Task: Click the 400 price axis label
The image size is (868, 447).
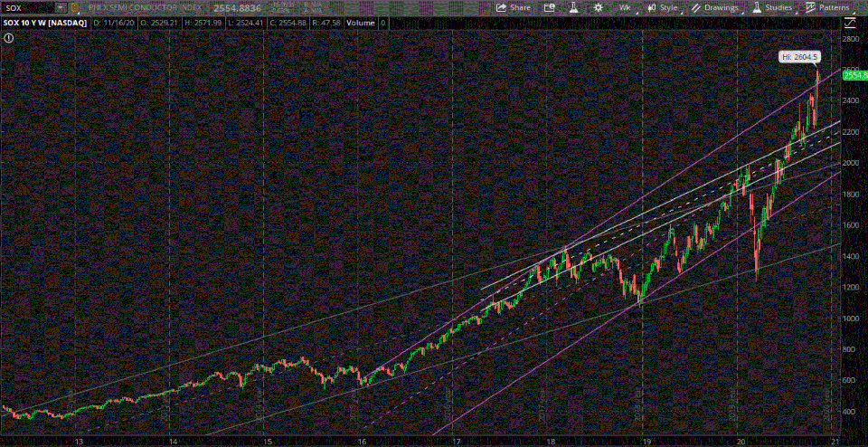Action: (x=849, y=411)
